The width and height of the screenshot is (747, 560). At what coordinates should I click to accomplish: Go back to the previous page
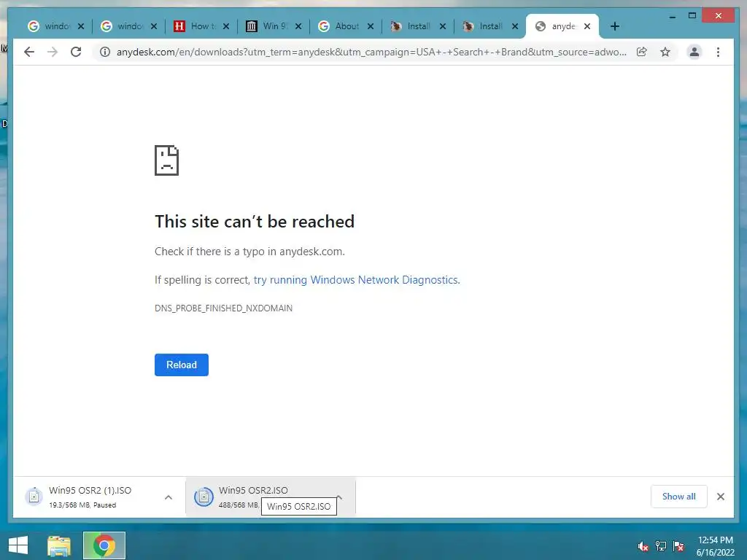[x=29, y=52]
